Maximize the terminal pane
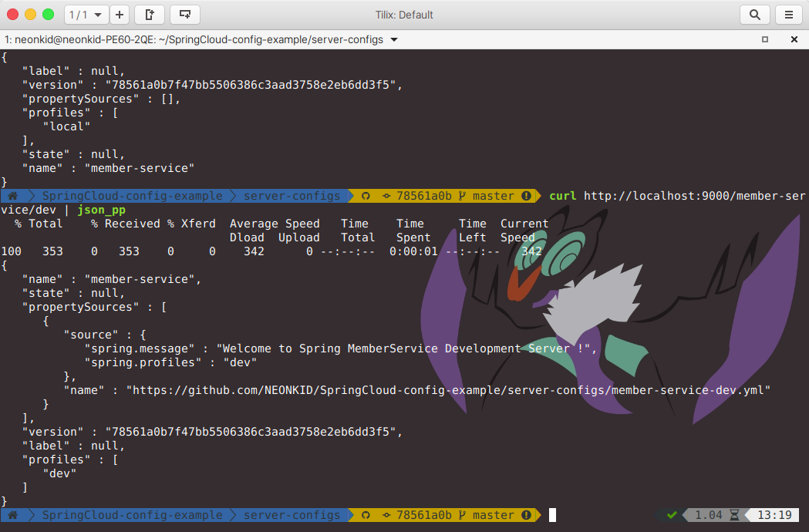 click(765, 40)
